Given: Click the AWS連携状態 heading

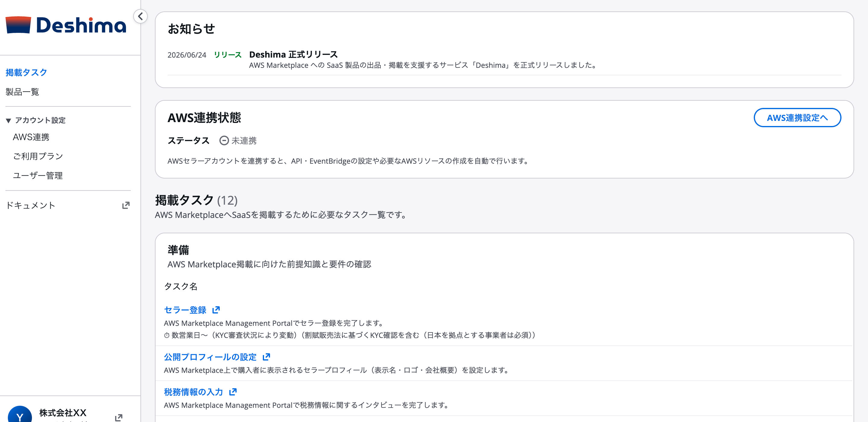Looking at the screenshot, I should (x=204, y=118).
